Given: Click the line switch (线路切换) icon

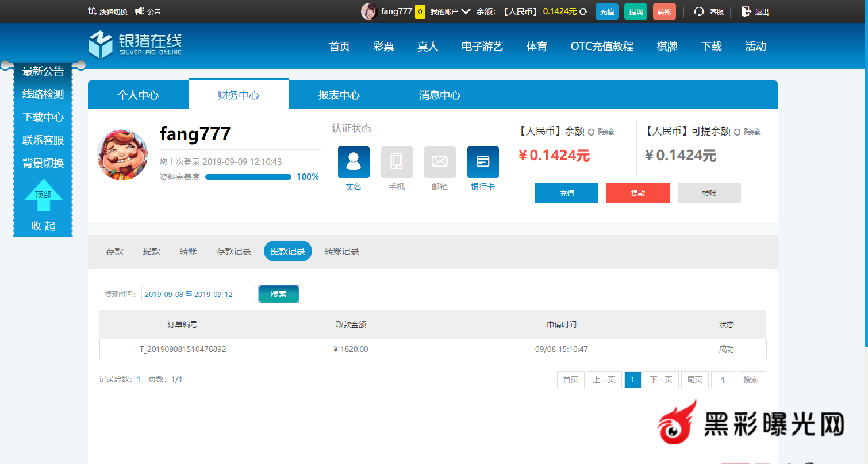Looking at the screenshot, I should (x=93, y=11).
